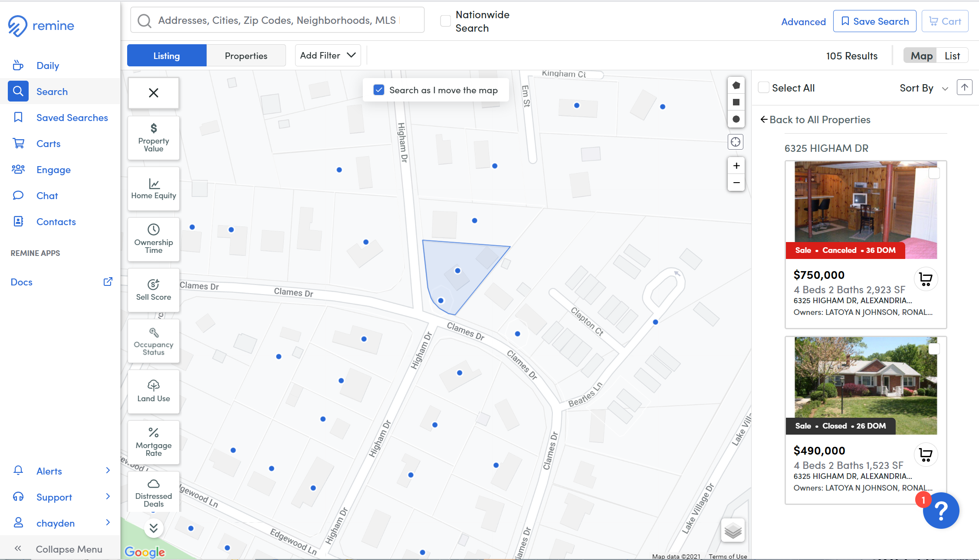Go Back to All Properties
The height and width of the screenshot is (560, 979).
(x=815, y=119)
